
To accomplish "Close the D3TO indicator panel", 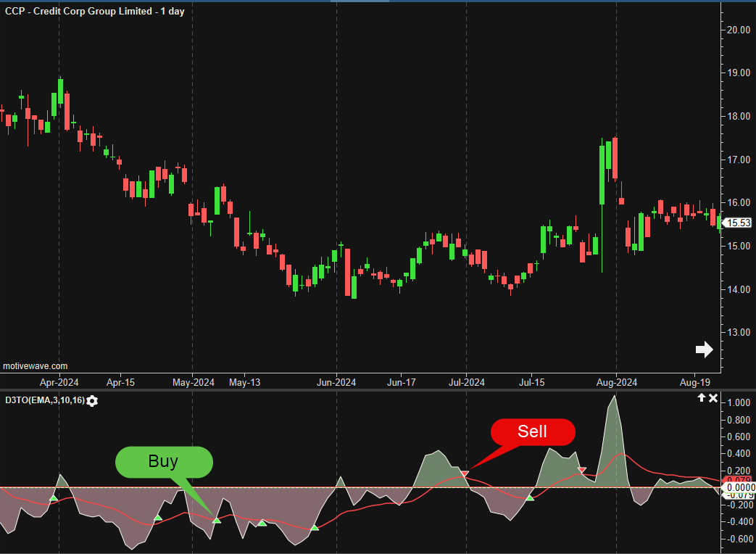I will click(713, 398).
